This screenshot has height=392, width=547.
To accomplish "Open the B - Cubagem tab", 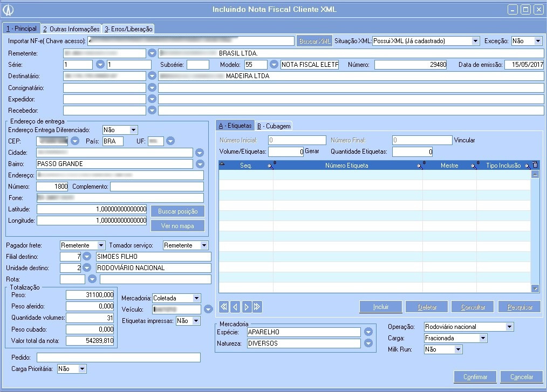I will (x=273, y=126).
